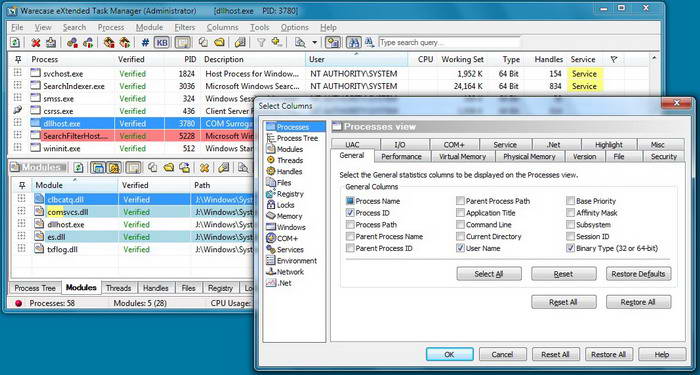Click the add filter plus icon

click(x=277, y=42)
